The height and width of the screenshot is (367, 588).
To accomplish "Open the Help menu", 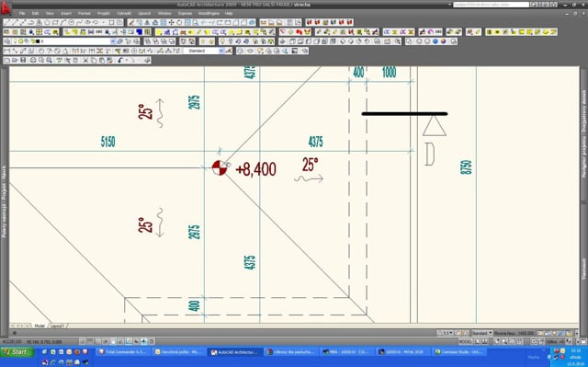I will [229, 13].
